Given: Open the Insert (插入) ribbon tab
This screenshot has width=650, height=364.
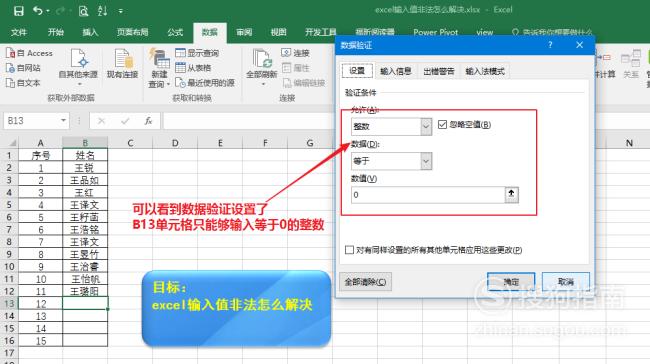Looking at the screenshot, I should [90, 32].
